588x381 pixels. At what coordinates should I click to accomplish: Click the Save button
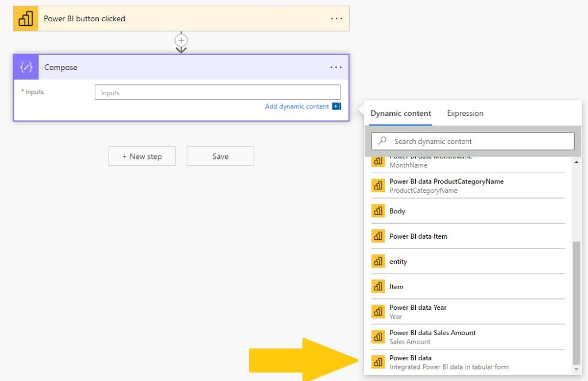pyautogui.click(x=220, y=156)
